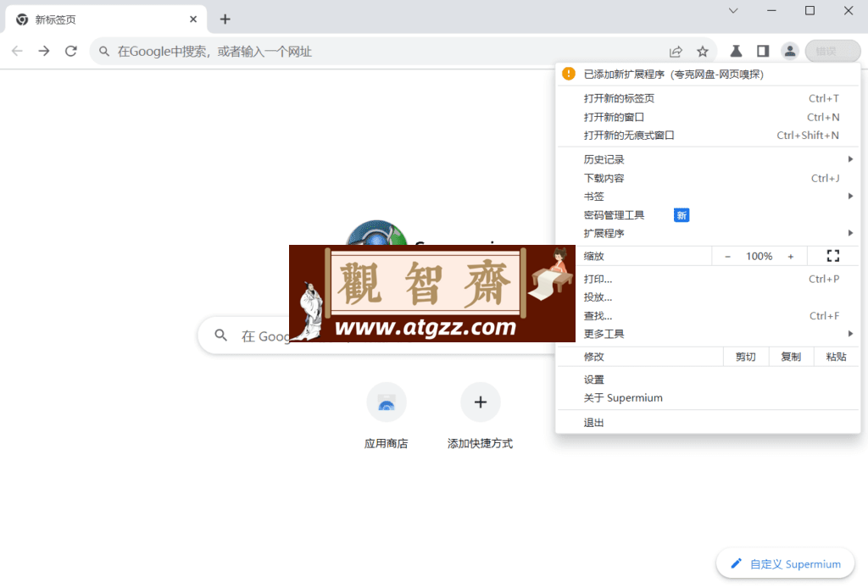Click the search magnifier in address bar

(104, 52)
